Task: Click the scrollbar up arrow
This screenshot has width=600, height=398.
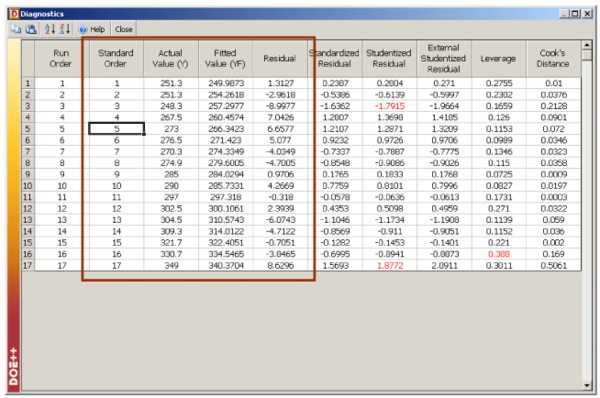Action: pos(587,45)
